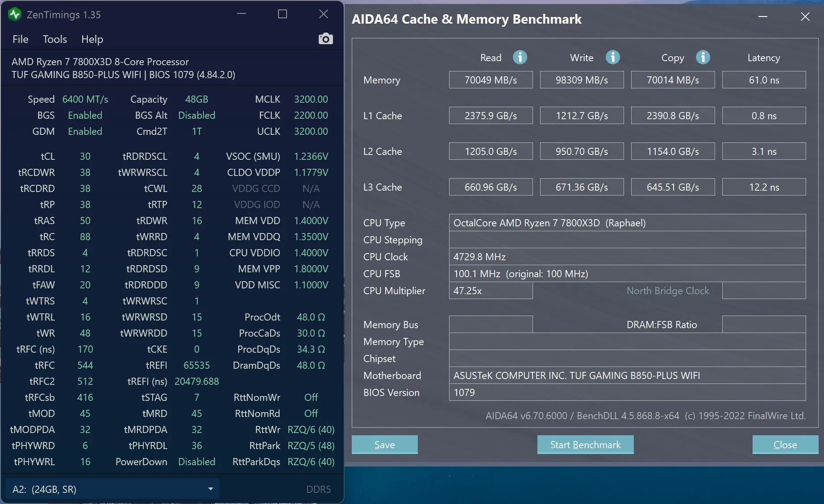
Task: Click the empty Memory Bus field
Action: point(491,325)
